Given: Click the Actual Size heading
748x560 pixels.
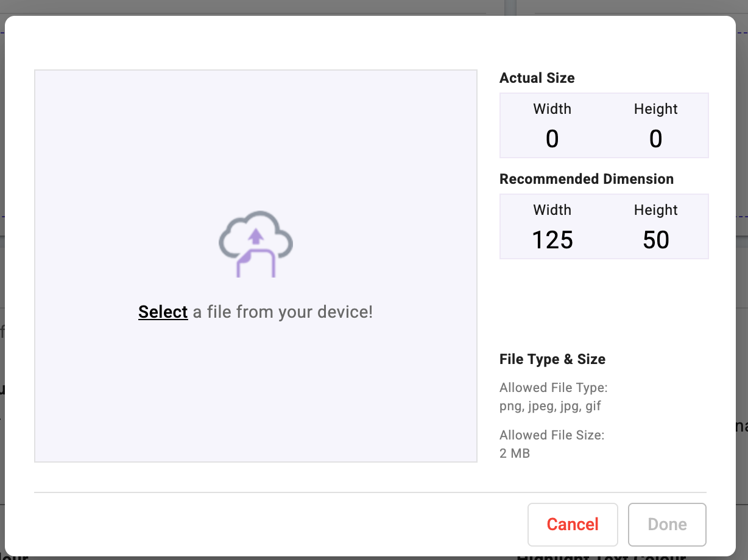Looking at the screenshot, I should pyautogui.click(x=537, y=78).
